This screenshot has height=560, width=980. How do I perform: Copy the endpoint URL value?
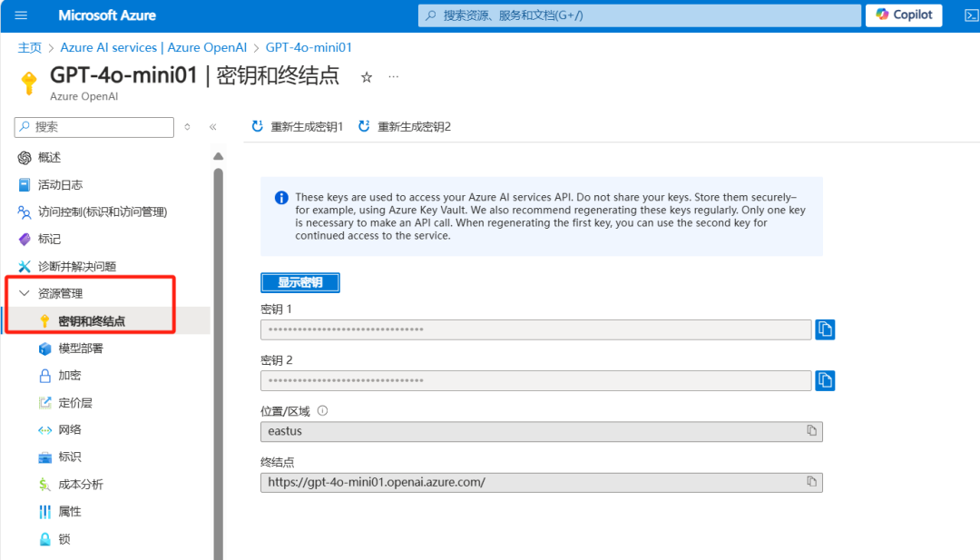(x=812, y=482)
